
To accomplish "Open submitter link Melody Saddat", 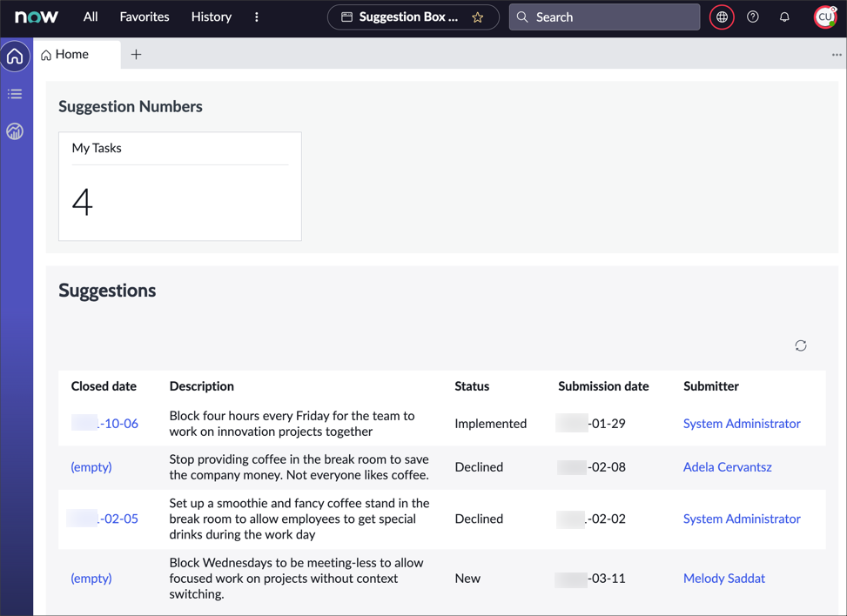I will click(x=723, y=578).
